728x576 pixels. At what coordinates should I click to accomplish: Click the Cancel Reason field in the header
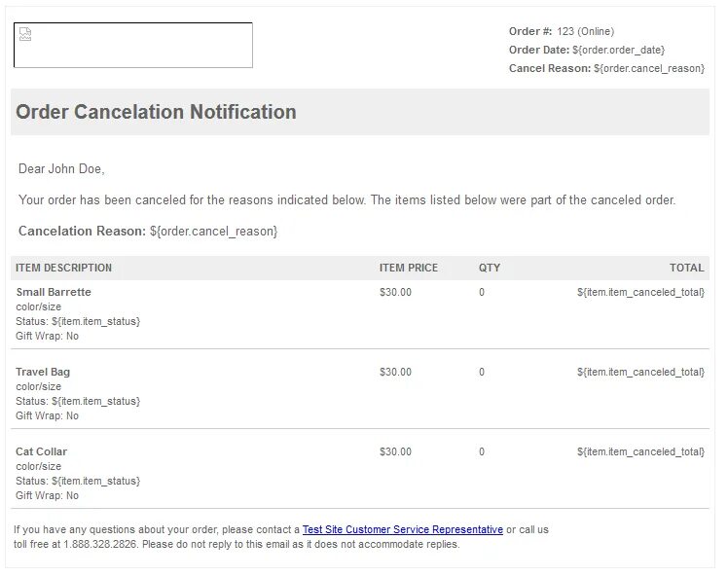606,68
